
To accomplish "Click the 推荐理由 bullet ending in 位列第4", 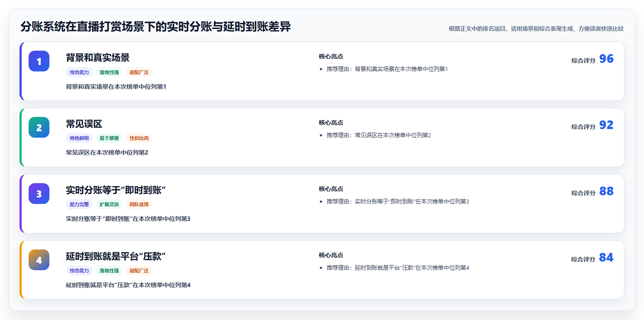I will point(398,268).
